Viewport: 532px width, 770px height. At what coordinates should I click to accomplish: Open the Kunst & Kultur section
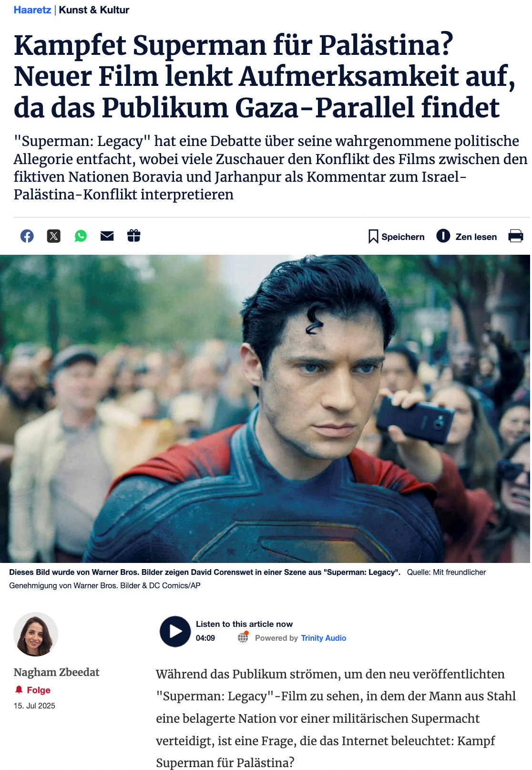94,10
